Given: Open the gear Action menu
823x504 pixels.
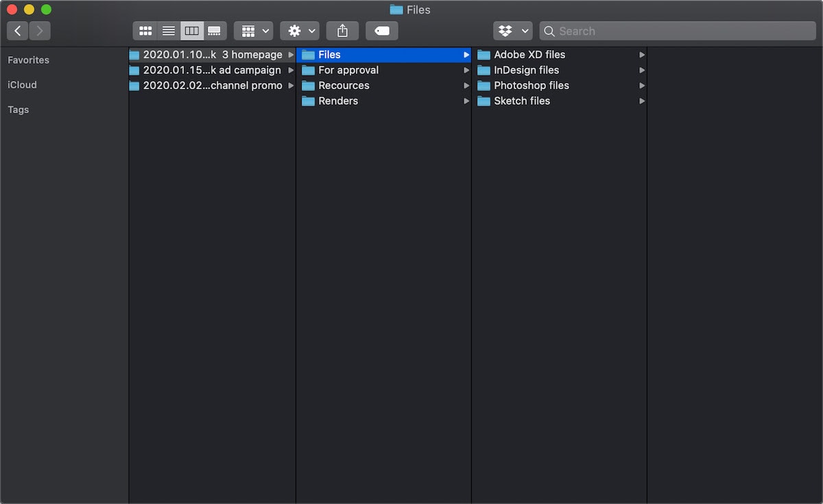Looking at the screenshot, I should [300, 31].
